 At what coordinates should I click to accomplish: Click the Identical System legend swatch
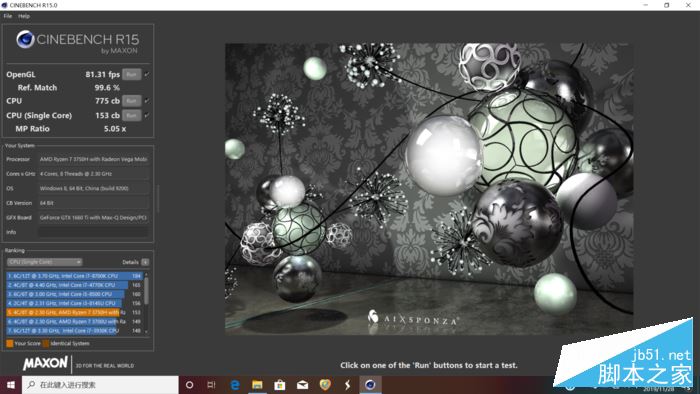coord(46,343)
